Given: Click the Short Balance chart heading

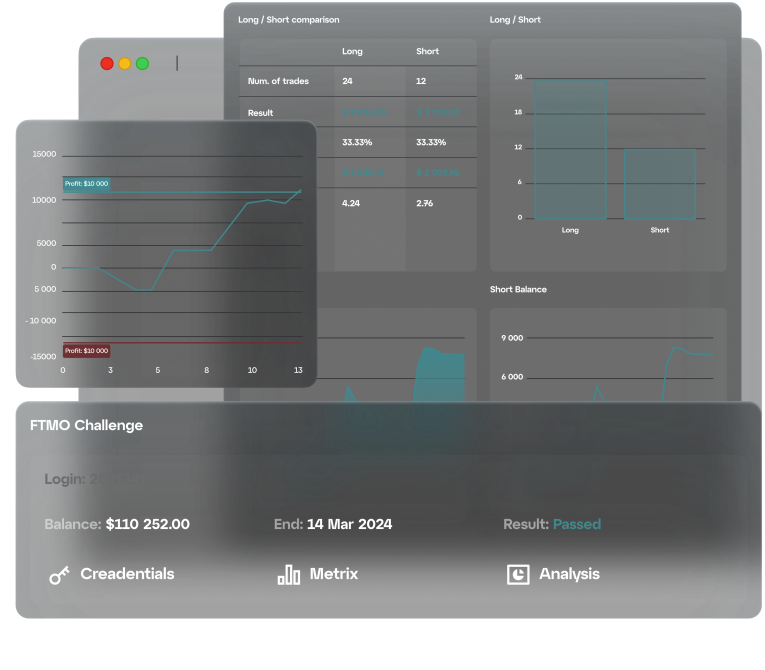Looking at the screenshot, I should pos(518,289).
